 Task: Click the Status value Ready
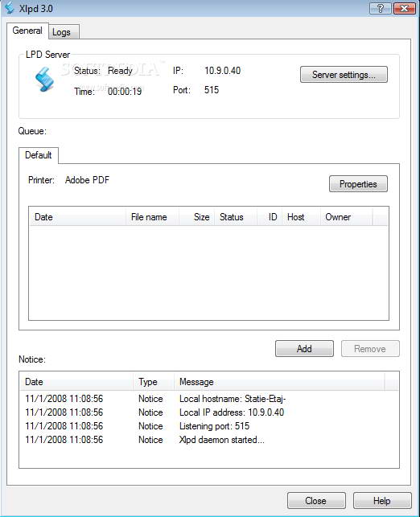120,71
